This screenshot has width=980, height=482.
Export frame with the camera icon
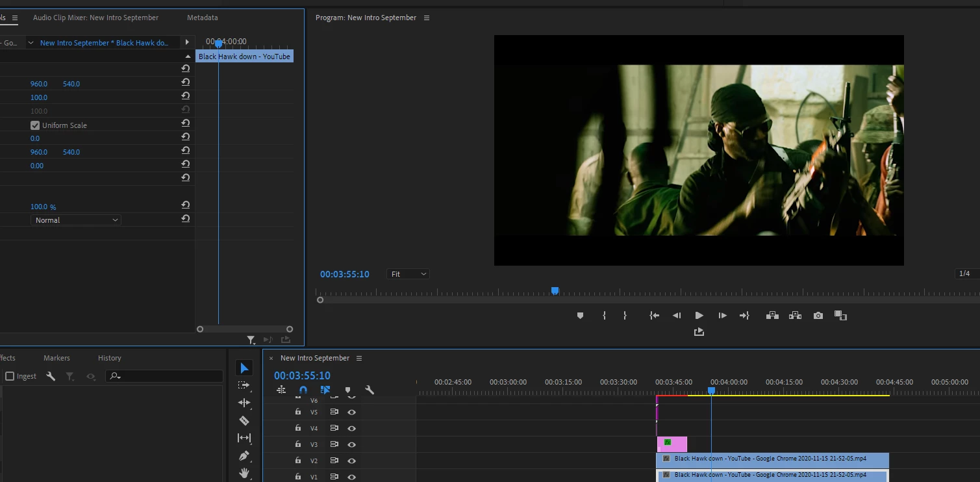818,316
